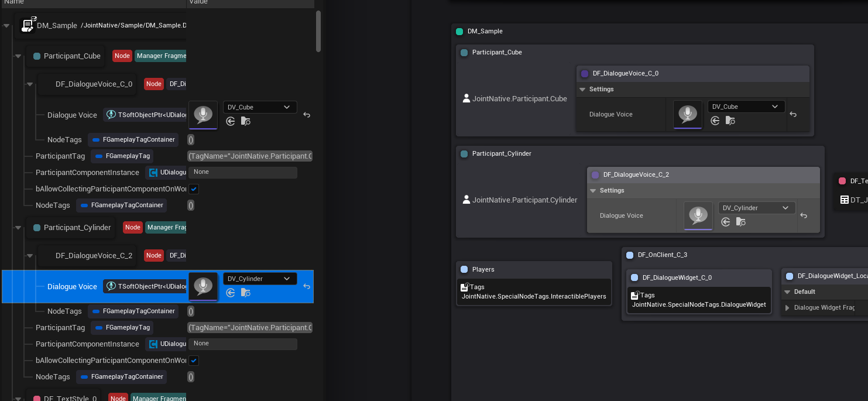This screenshot has height=401, width=868.
Task: Toggle bAllowCollecting checkbox under Participant_Cylinder
Action: coord(194,361)
